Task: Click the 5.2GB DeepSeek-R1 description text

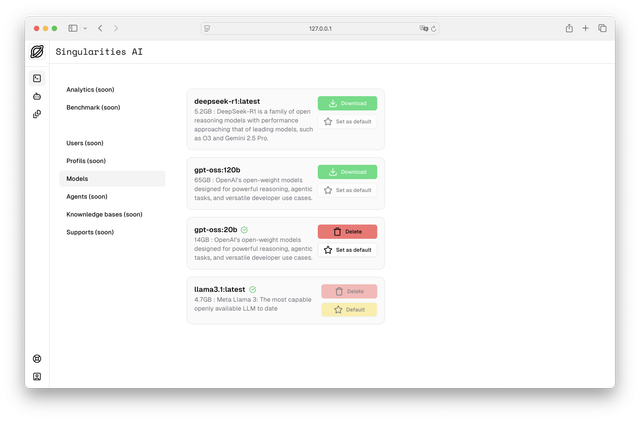Action: coord(253,125)
